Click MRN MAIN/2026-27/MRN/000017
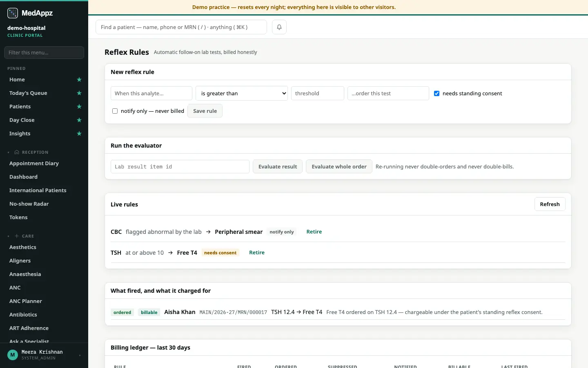Image resolution: width=588 pixels, height=368 pixels. [x=233, y=312]
